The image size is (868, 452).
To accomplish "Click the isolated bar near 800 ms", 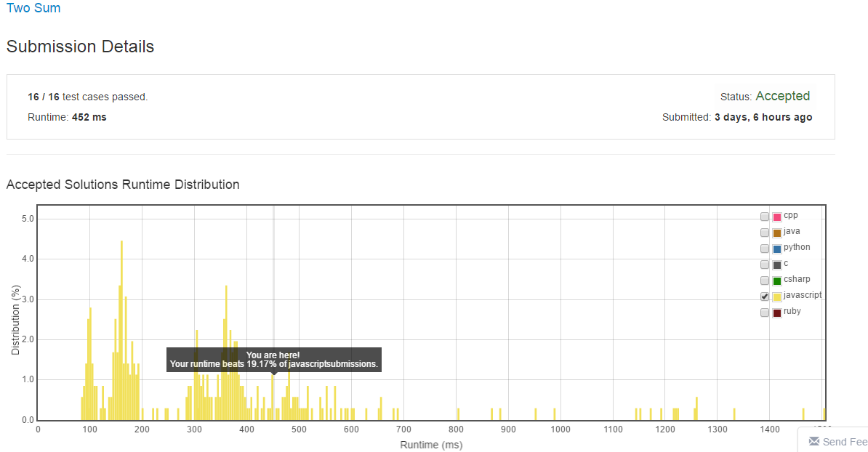I will tap(458, 414).
